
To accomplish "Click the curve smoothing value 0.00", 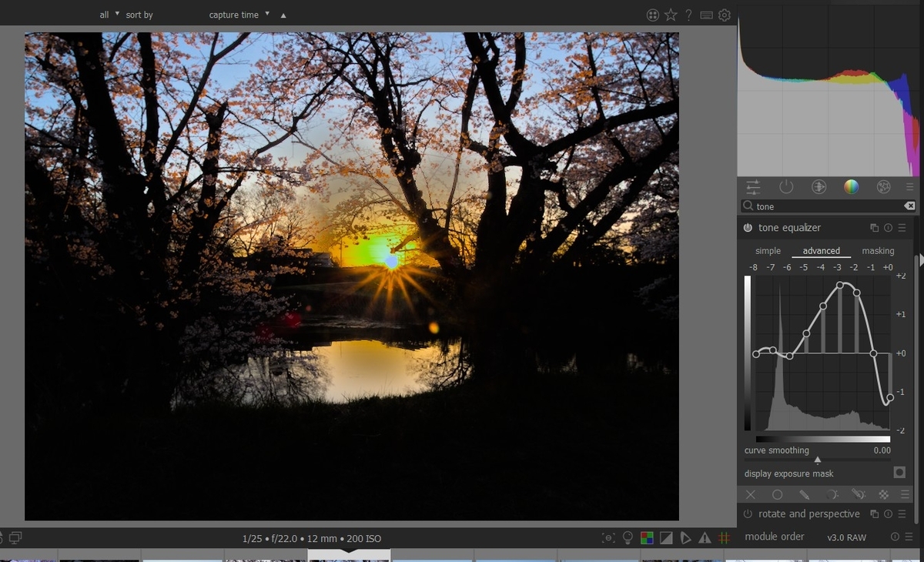I will tap(882, 450).
